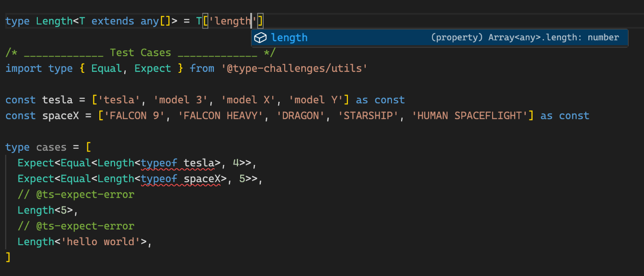644x276 pixels.
Task: Select the 'length' autocomplete suggestion
Action: pos(440,38)
